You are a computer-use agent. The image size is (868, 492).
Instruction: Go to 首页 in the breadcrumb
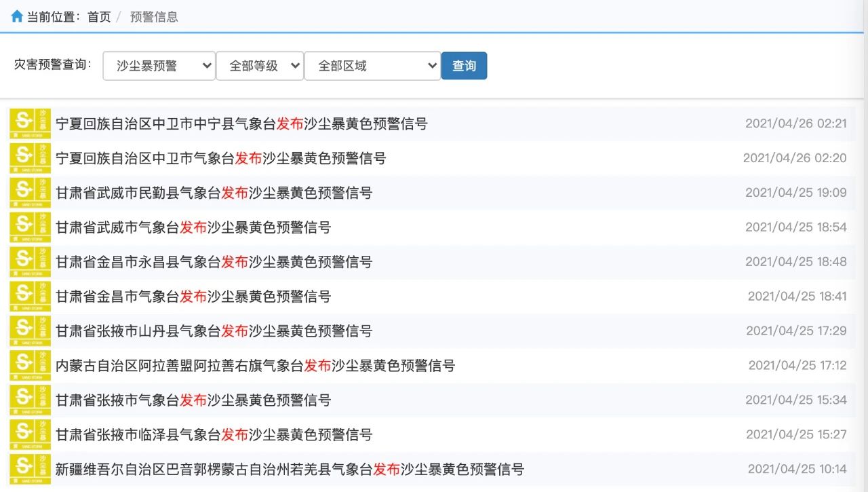(x=99, y=17)
